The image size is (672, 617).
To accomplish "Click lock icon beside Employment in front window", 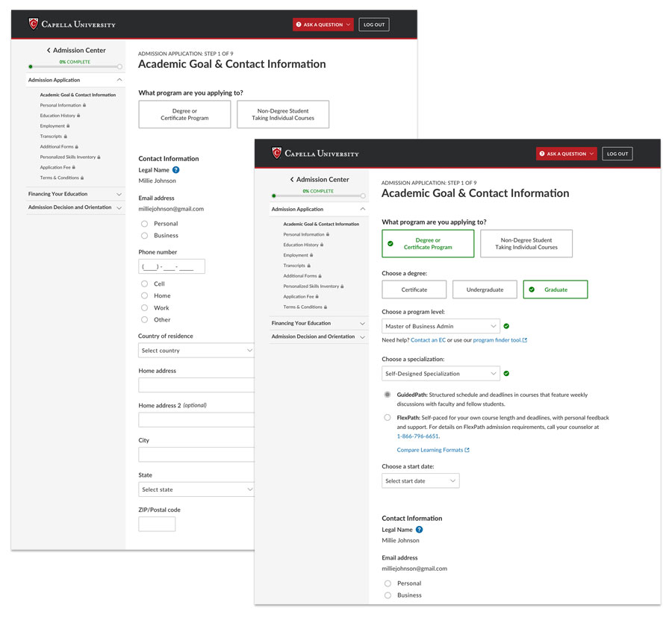I will (311, 255).
